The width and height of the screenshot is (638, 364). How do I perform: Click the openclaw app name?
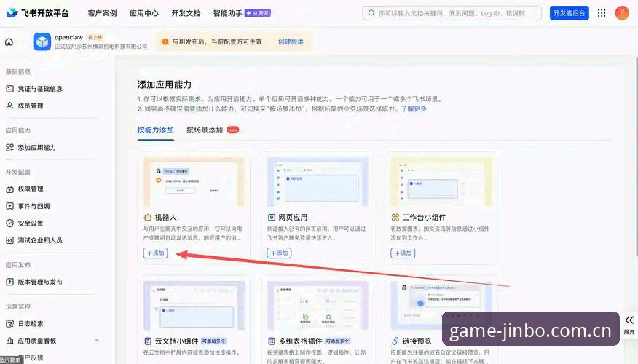(68, 37)
